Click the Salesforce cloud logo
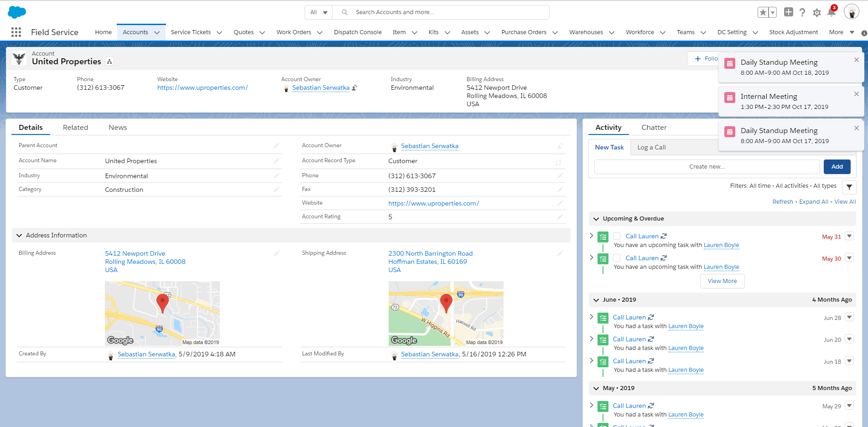Screen dimensions: 868x427 (17, 12)
